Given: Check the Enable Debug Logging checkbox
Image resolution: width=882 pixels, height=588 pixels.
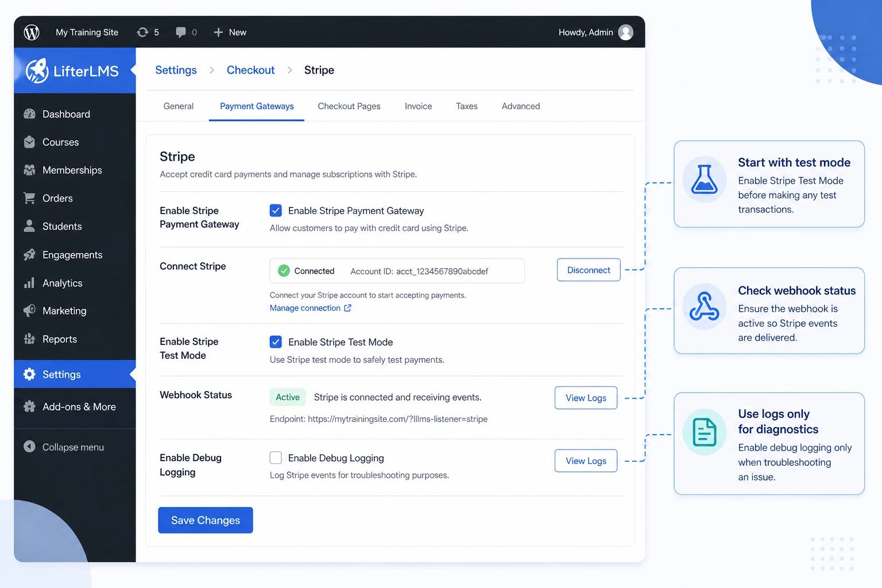Looking at the screenshot, I should click(x=276, y=458).
